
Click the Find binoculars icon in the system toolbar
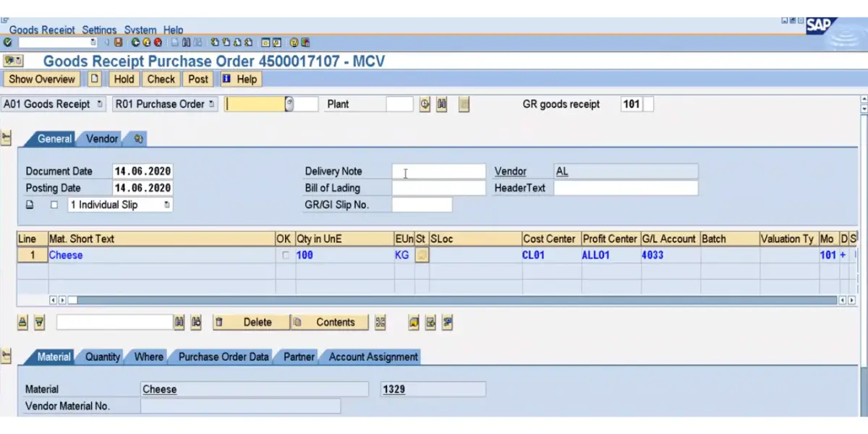point(187,42)
